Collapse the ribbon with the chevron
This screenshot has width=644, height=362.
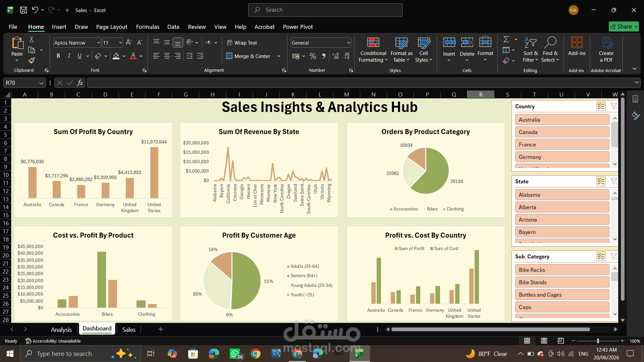pos(634,69)
